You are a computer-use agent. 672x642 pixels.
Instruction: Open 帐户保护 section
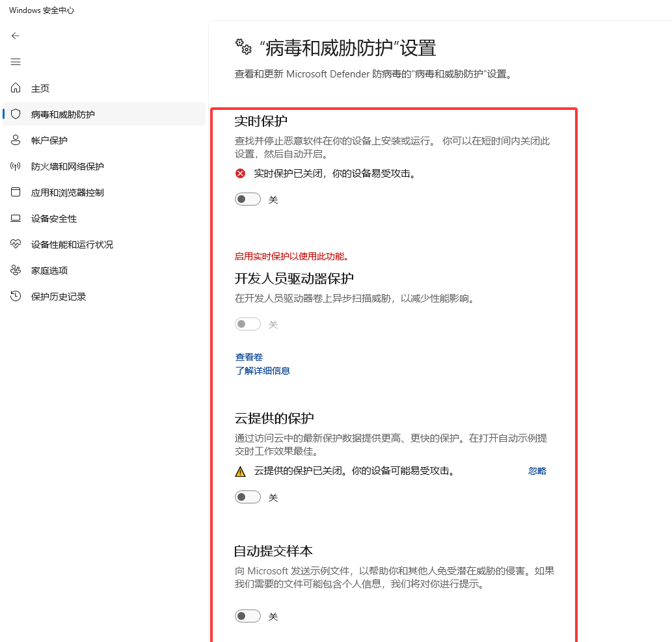tap(104, 140)
